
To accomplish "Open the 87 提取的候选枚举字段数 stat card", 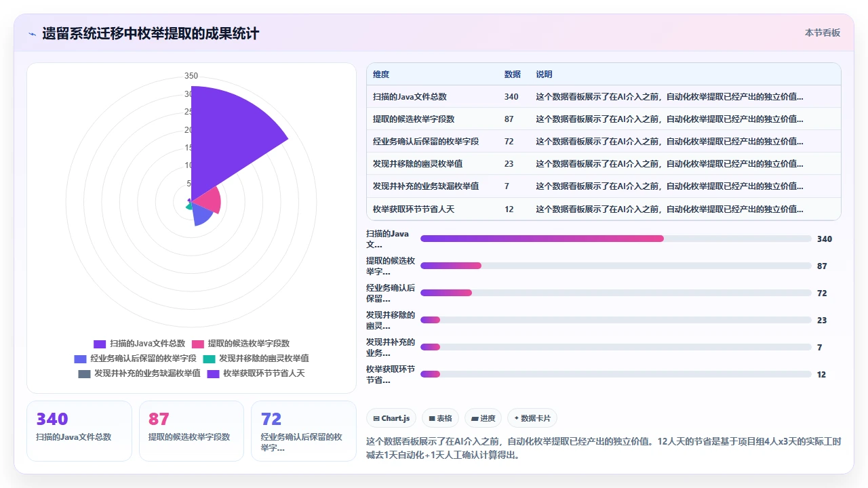I will (191, 431).
